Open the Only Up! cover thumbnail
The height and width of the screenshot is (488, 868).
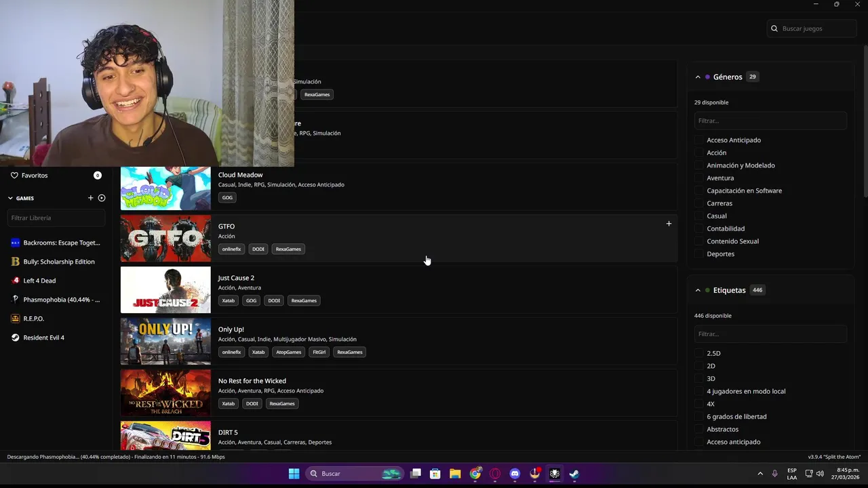pyautogui.click(x=165, y=342)
